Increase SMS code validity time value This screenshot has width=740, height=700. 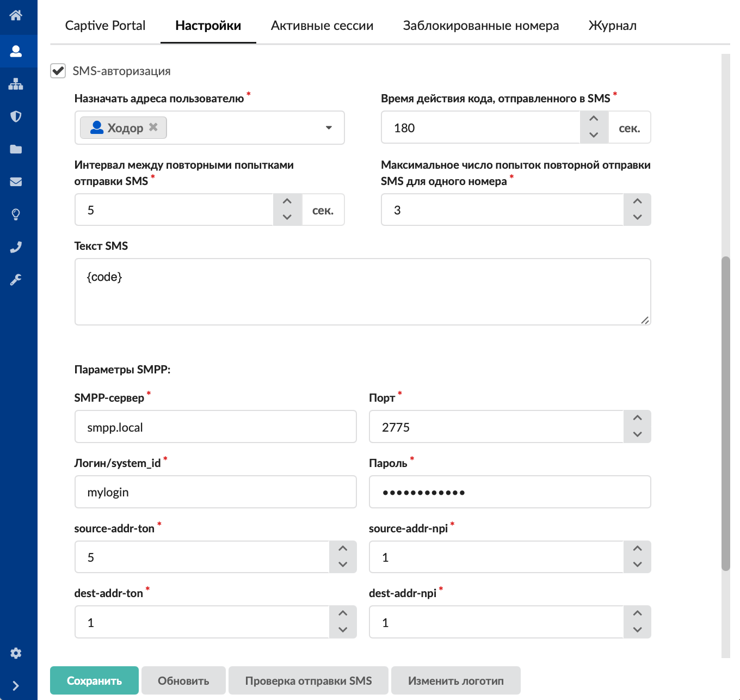pyautogui.click(x=594, y=119)
